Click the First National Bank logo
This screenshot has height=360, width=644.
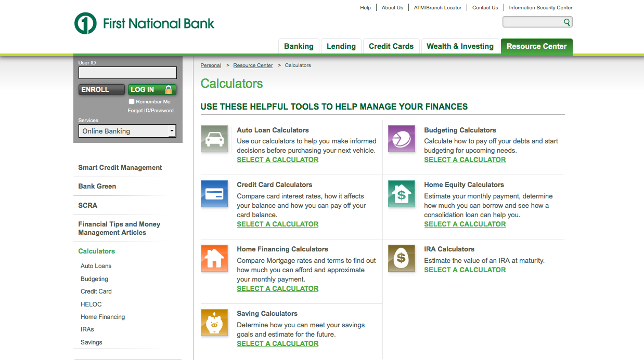[x=144, y=23]
